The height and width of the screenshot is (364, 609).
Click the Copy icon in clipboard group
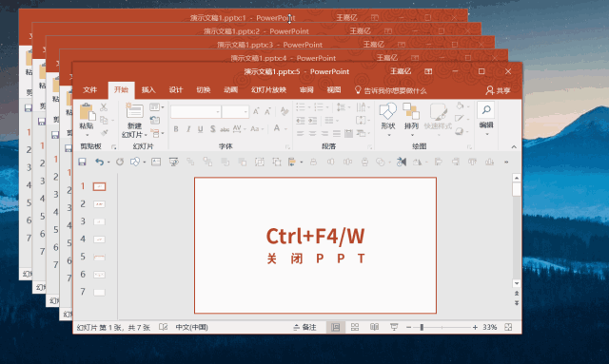pos(104,121)
